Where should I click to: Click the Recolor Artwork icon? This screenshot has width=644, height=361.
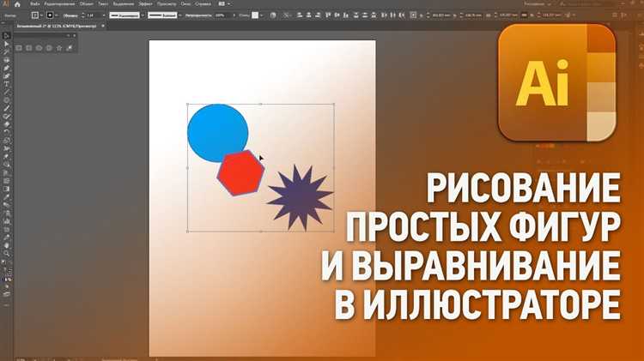point(273,15)
